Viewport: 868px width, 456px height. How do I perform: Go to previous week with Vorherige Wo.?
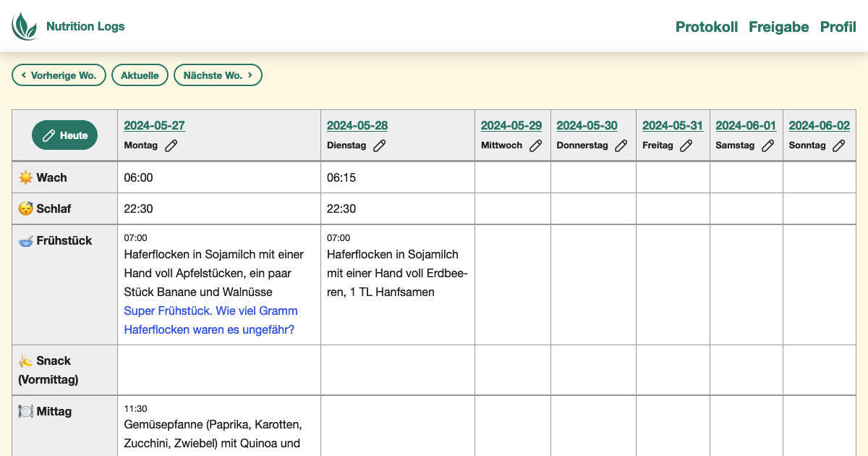pos(59,75)
